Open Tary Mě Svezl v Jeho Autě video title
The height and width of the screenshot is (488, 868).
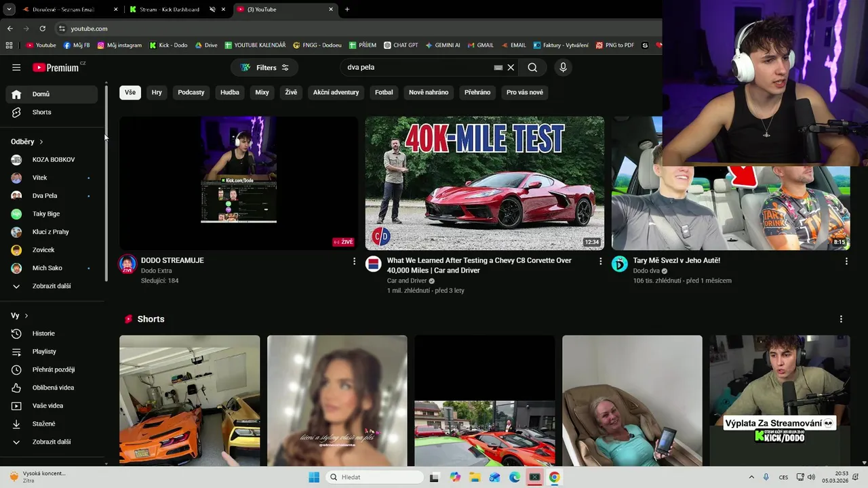pos(677,260)
